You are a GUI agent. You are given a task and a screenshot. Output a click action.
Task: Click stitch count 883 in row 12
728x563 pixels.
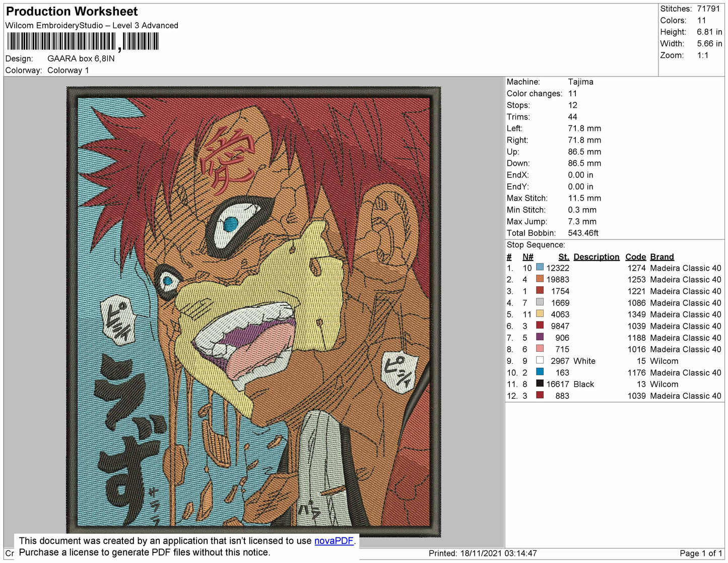pos(562,396)
